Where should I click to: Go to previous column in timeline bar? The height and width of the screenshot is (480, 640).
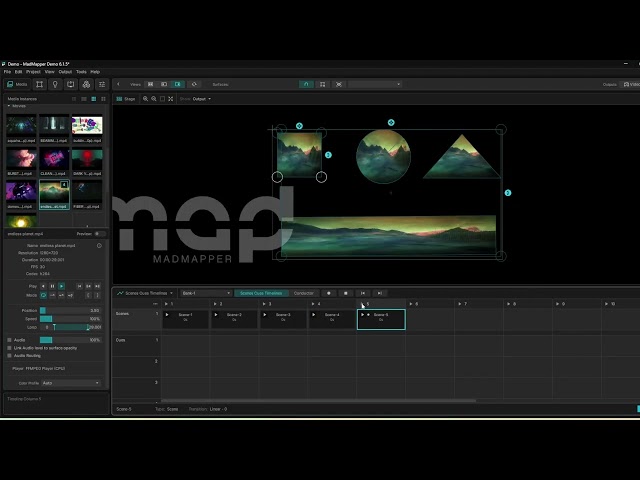pos(362,293)
